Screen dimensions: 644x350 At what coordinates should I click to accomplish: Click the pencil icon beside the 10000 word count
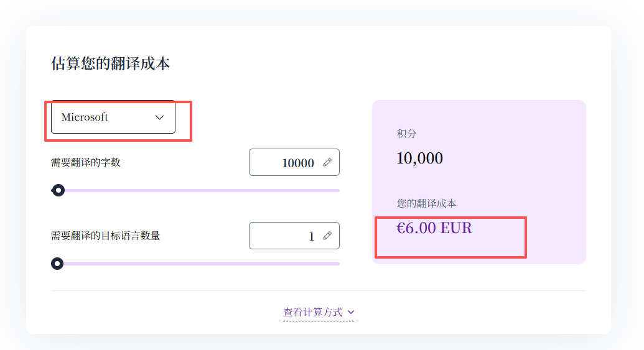pos(327,163)
